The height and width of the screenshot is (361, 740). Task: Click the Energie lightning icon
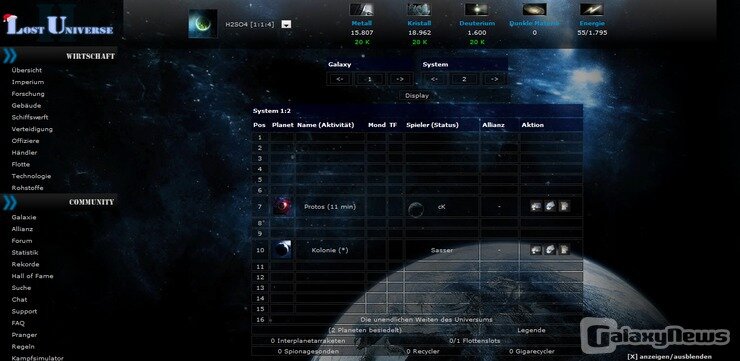pos(592,9)
